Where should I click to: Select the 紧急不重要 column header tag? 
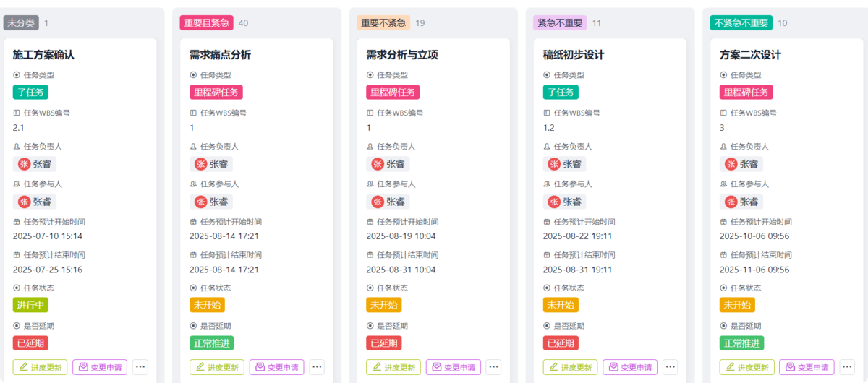pyautogui.click(x=560, y=23)
